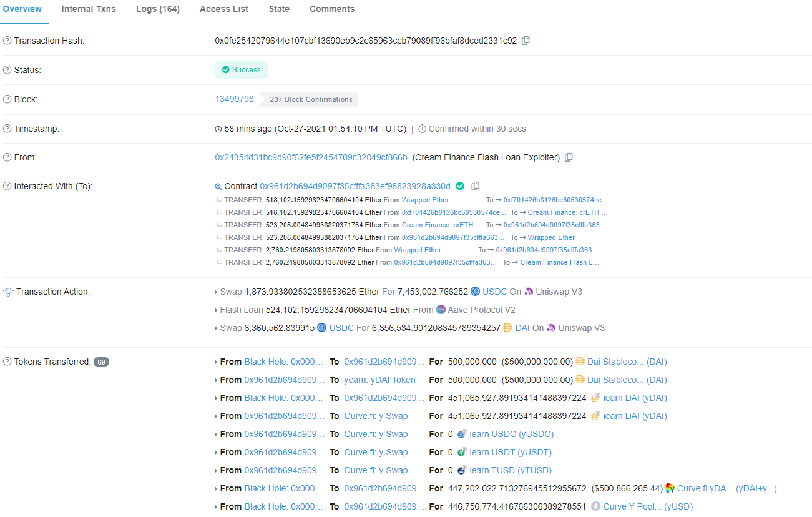
Task: Click the green verified checkmark beside the contract address
Action: [460, 186]
